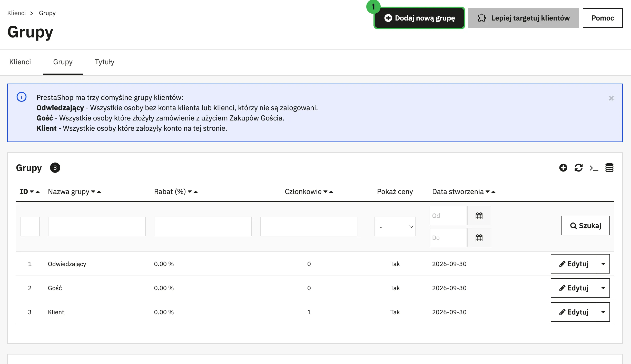Export to SQL Manager using the database icon
The image size is (631, 364).
point(609,168)
